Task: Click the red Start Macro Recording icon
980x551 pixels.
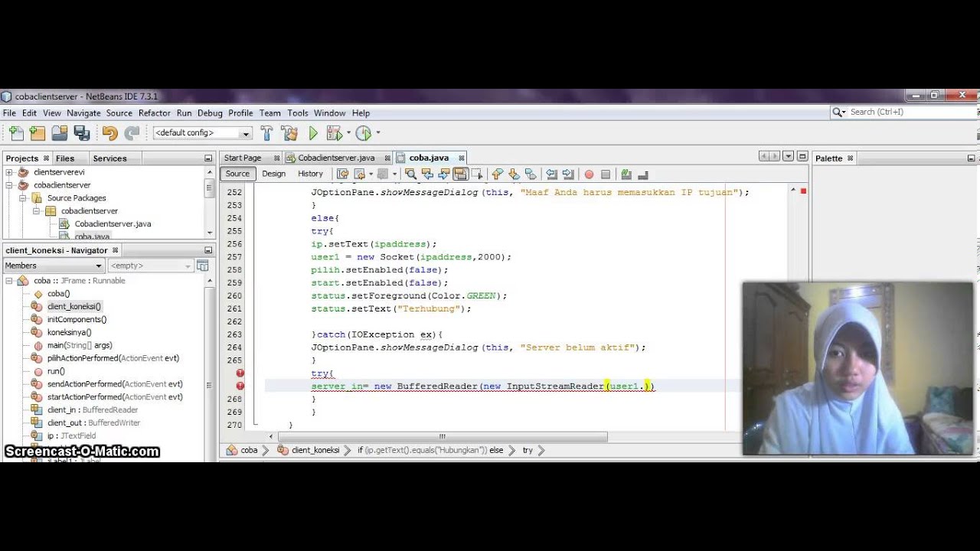Action: point(589,174)
